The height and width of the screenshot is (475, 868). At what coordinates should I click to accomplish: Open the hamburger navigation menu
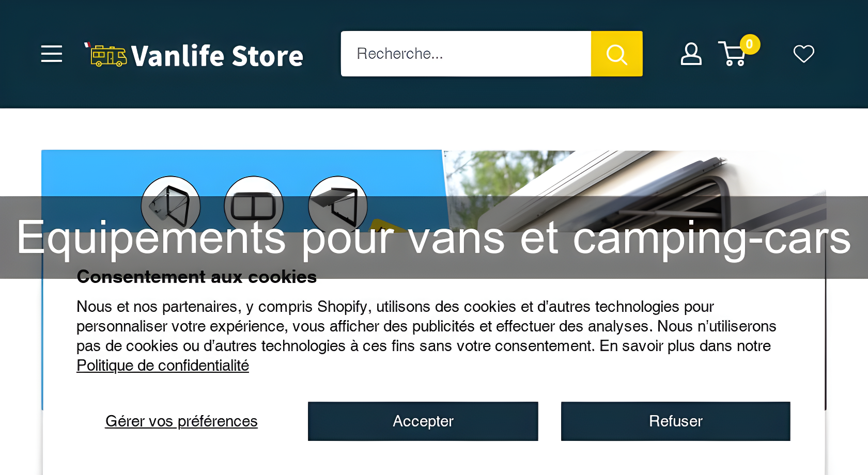tap(52, 54)
